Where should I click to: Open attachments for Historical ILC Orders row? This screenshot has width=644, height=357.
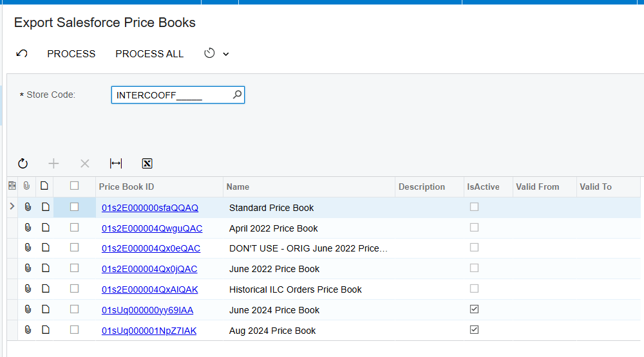click(28, 288)
